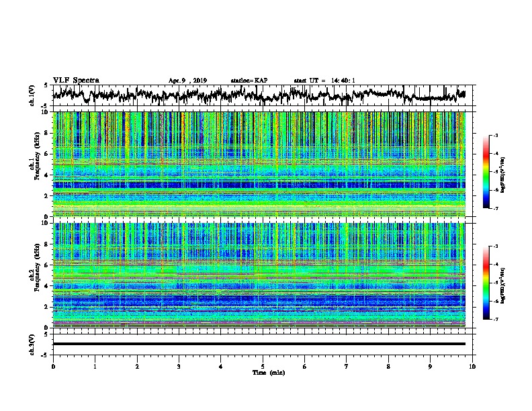
Task: Click the "ch.1(V)" axis label at top
Action: point(32,95)
